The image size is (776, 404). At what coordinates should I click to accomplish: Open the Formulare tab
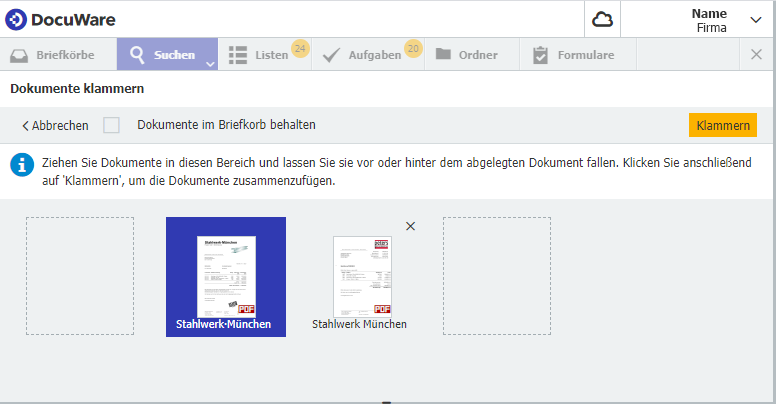578,54
